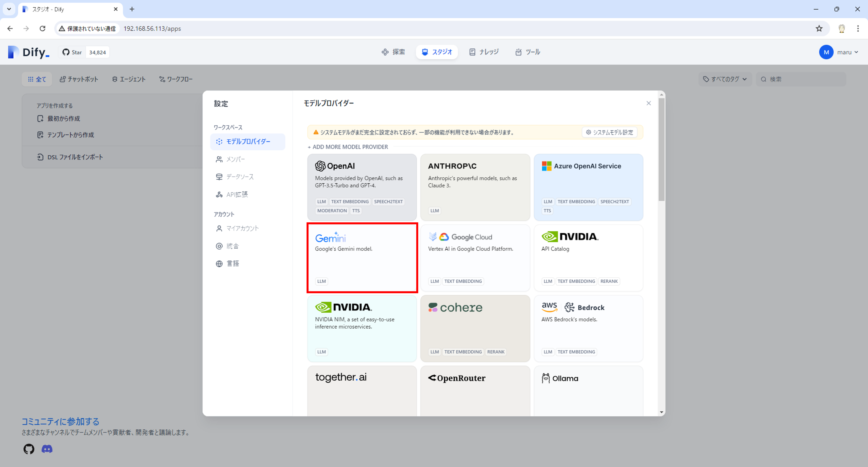The width and height of the screenshot is (868, 467).
Task: Open GitHub community icon at bottom
Action: (x=29, y=449)
